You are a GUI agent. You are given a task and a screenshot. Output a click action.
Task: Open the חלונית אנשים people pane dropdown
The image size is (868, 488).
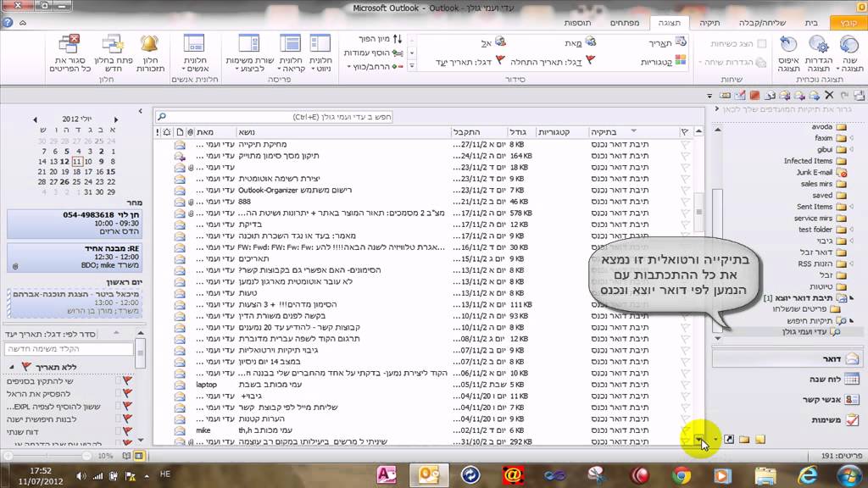(194, 53)
